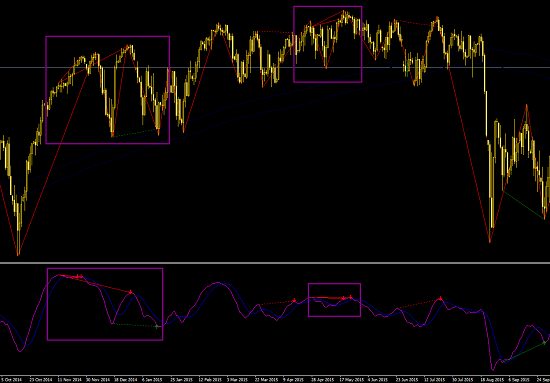Click the red arrow marker at the oscillator's 18 Dec 2014 peak

click(130, 292)
